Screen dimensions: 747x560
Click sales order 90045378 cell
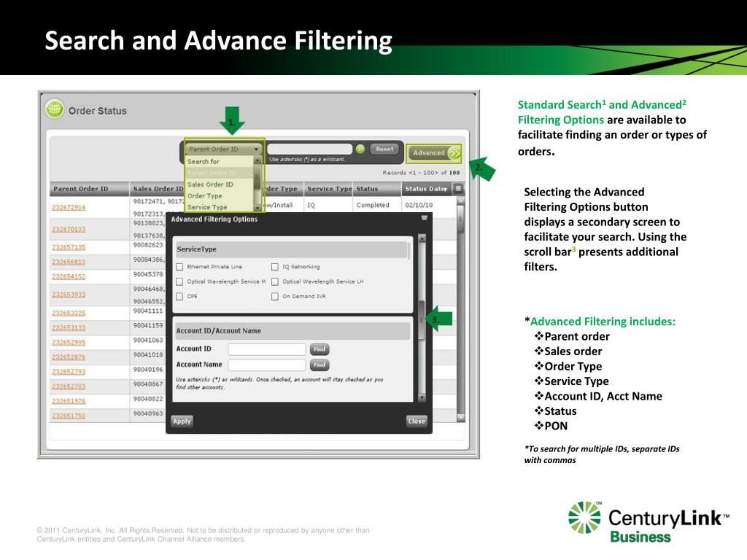tap(147, 274)
